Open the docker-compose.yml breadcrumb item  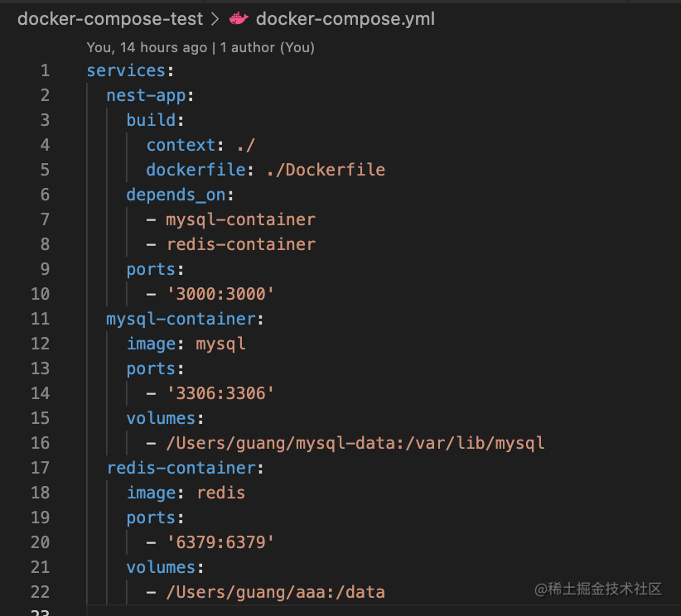345,18
